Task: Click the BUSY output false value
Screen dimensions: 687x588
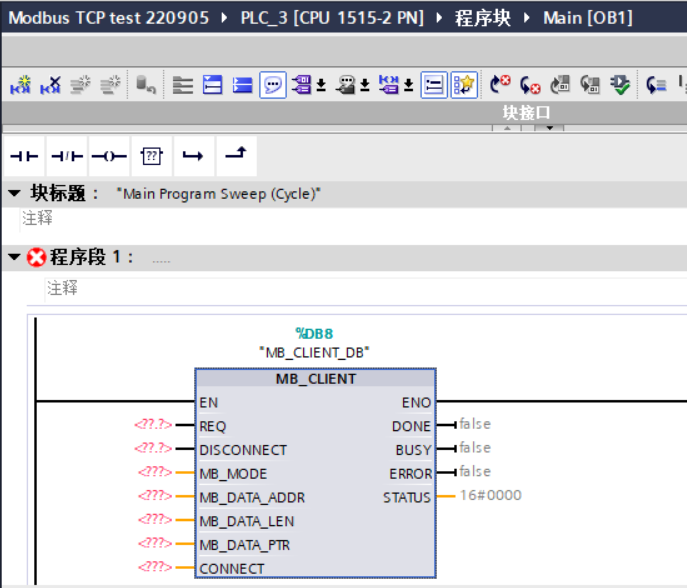Action: (x=475, y=448)
